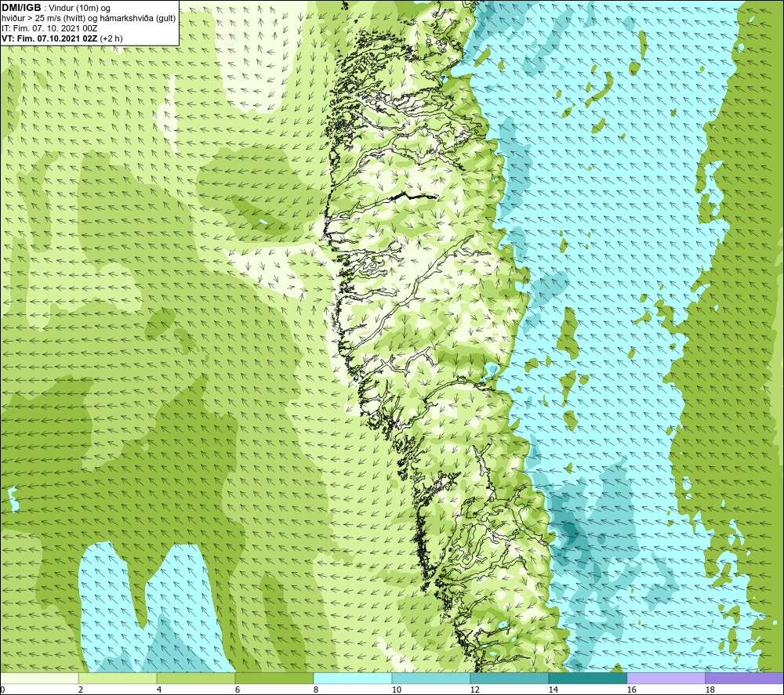Click the DMI/IGB title text
The width and height of the screenshot is (784, 695).
21,8
